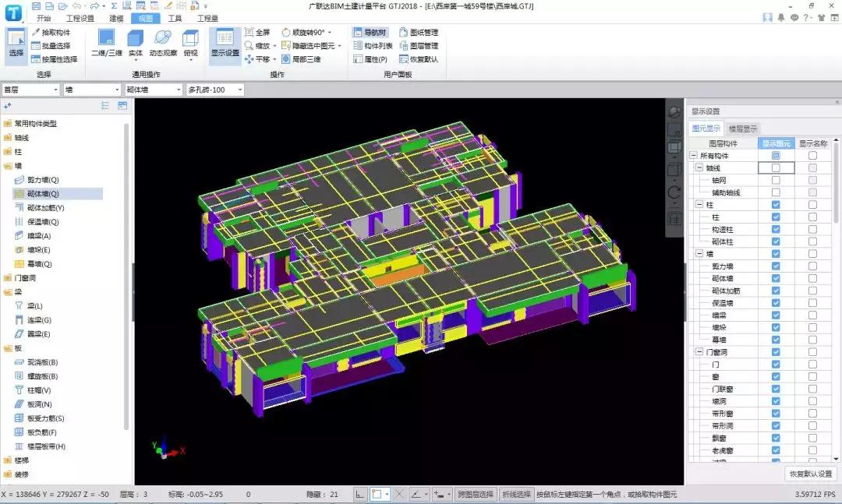Open 图纸管理 drawing management panel
The height and width of the screenshot is (504, 842).
tap(418, 33)
